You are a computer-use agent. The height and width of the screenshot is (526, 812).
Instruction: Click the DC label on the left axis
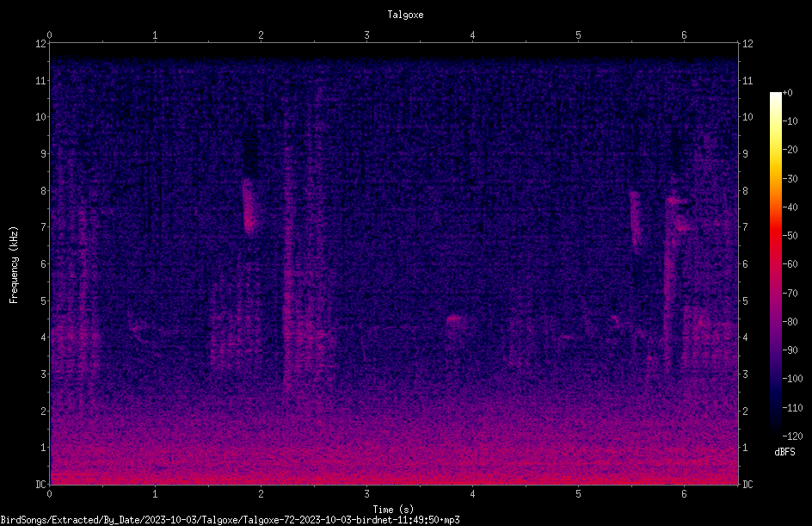point(41,484)
